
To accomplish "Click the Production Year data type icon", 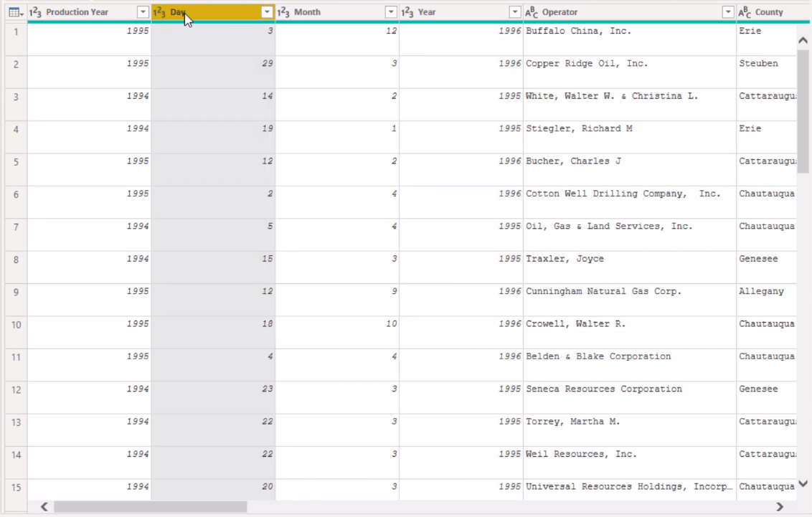I will point(35,12).
